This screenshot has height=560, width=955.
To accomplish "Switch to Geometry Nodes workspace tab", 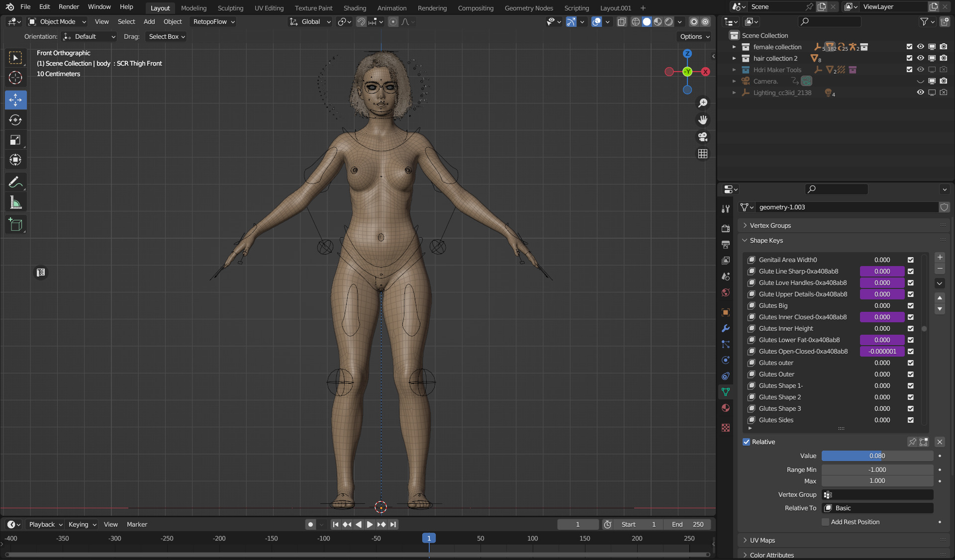I will click(529, 8).
